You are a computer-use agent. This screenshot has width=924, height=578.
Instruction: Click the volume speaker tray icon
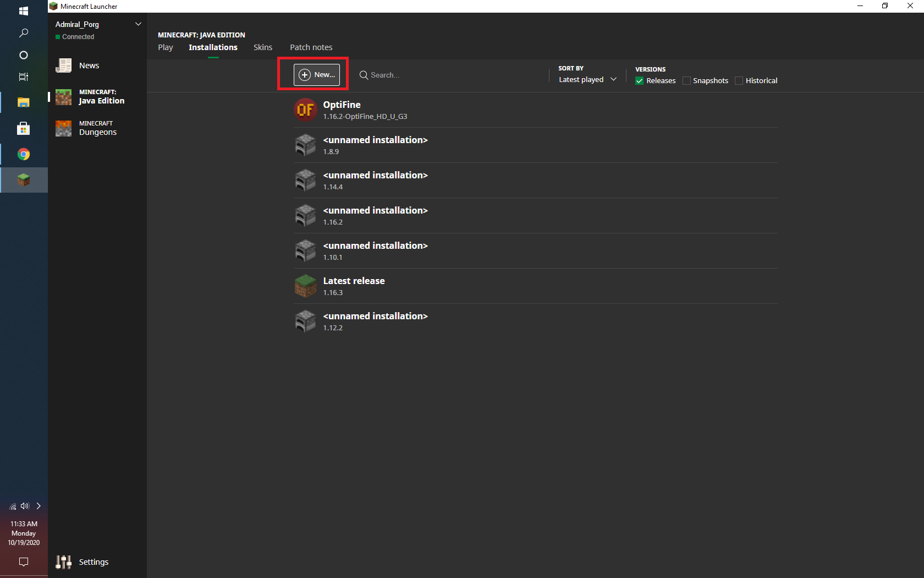click(x=25, y=506)
